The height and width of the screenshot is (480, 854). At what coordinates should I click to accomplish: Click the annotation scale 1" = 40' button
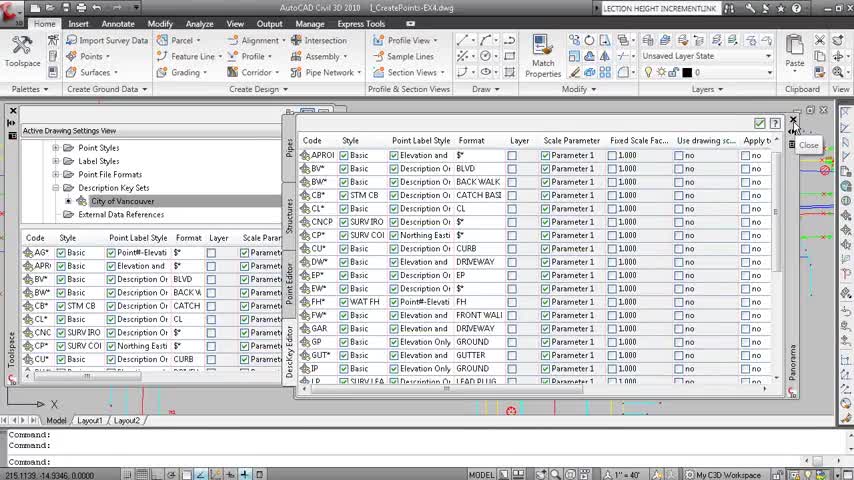pyautogui.click(x=624, y=475)
